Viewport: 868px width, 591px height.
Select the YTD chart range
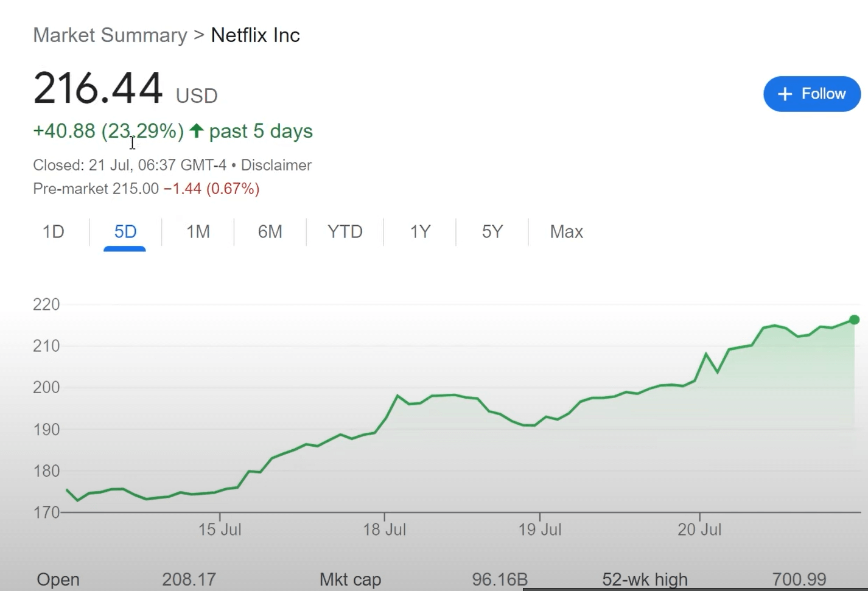(x=345, y=231)
